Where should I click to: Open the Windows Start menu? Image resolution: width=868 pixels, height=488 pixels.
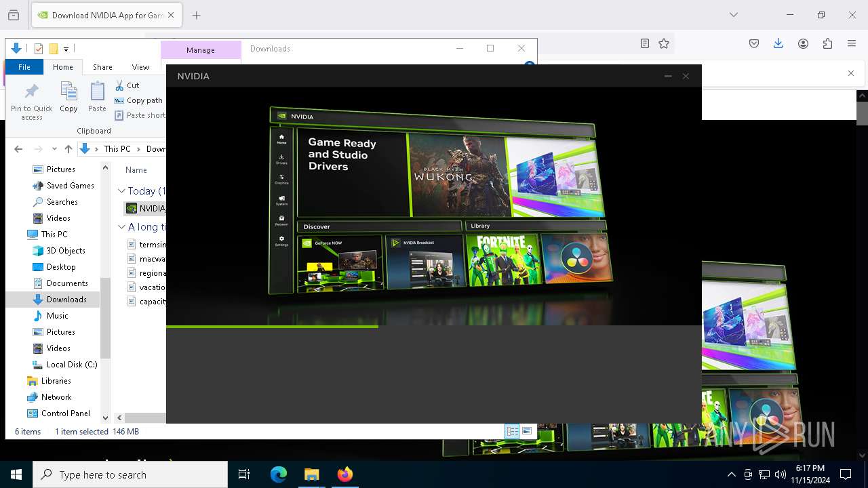pos(16,474)
